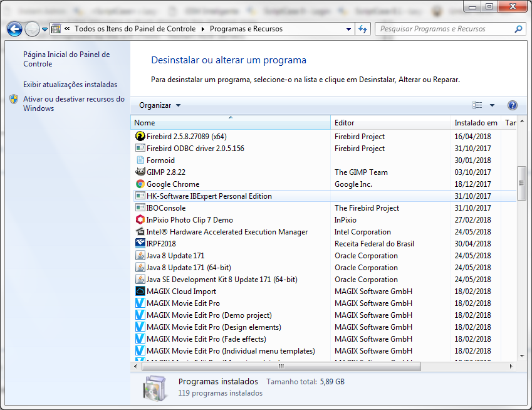Open Página Inicial do Painel de Controle link
532x410 pixels.
pyautogui.click(x=66, y=59)
